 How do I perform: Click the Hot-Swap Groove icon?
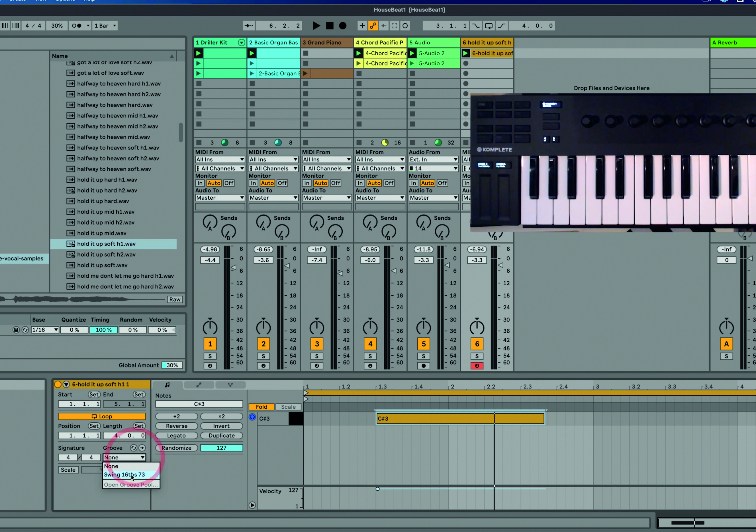tap(133, 448)
